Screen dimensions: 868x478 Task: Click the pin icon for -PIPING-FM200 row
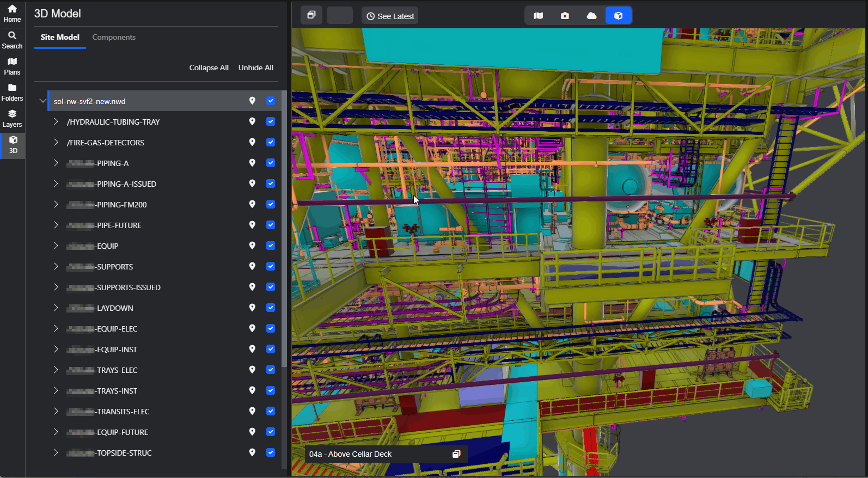[252, 204]
